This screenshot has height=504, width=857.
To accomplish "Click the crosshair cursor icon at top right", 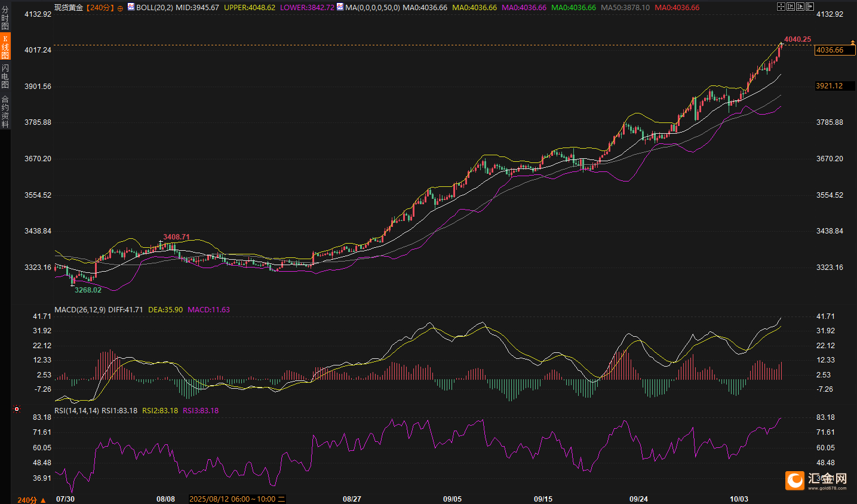I will [x=781, y=7].
